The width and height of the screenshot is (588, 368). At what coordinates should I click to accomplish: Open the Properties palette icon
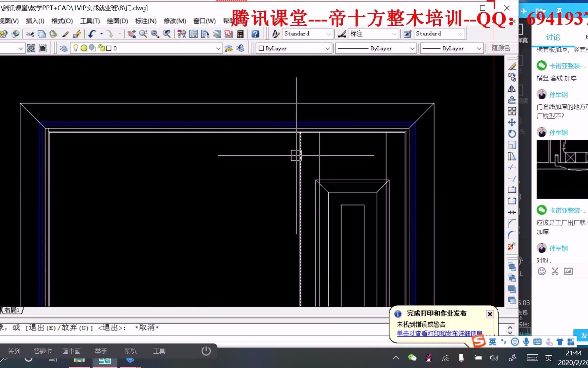point(182,34)
